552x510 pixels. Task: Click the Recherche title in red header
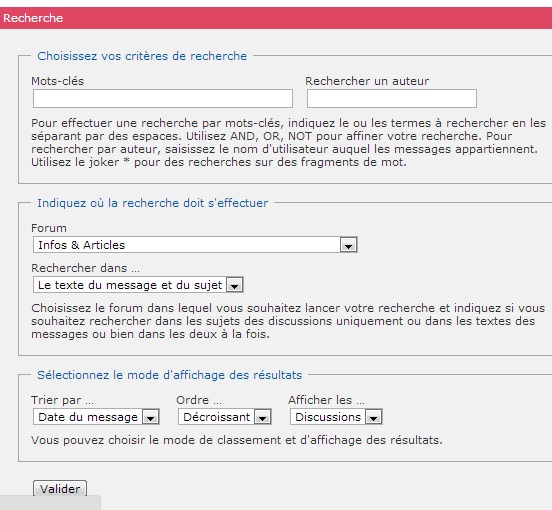pyautogui.click(x=33, y=18)
